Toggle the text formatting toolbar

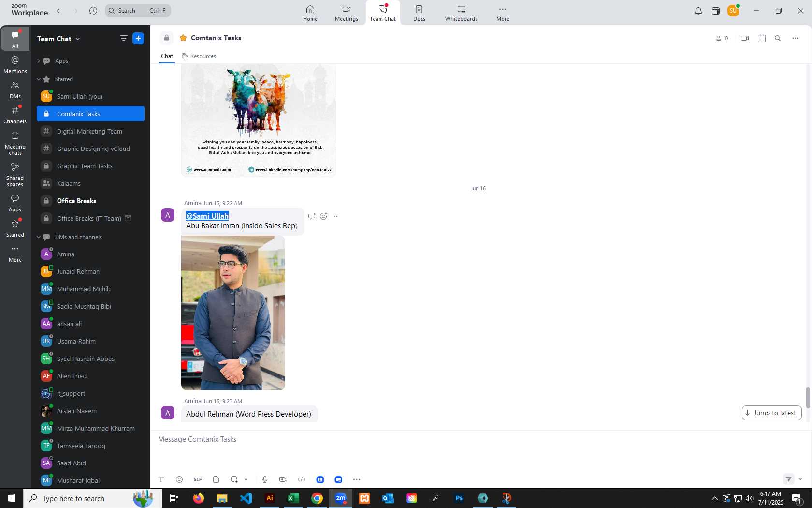tap(161, 479)
